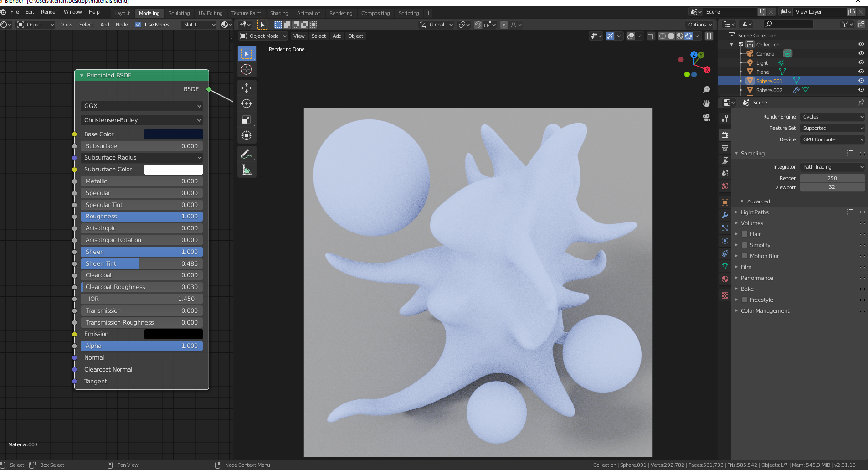Image resolution: width=868 pixels, height=470 pixels.
Task: Switch viewport to Rendered shading mode
Action: click(x=688, y=36)
